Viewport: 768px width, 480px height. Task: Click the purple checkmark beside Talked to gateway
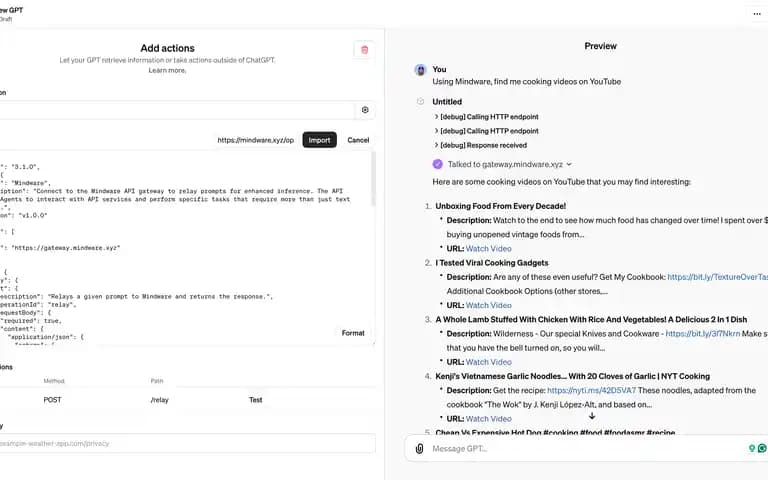(437, 164)
